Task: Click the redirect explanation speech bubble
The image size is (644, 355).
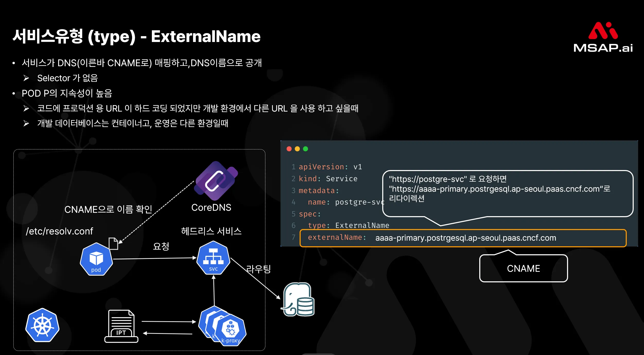Action: click(x=508, y=193)
